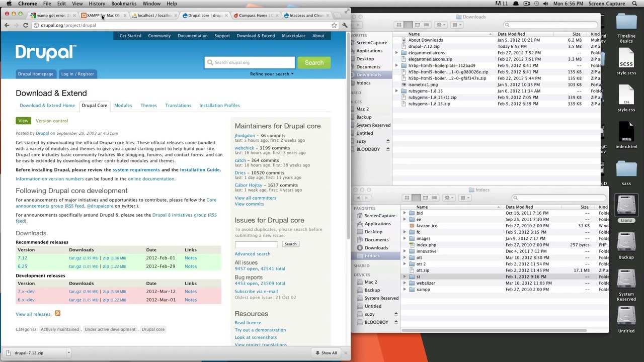Open Notes link for version 6.25

190,266
